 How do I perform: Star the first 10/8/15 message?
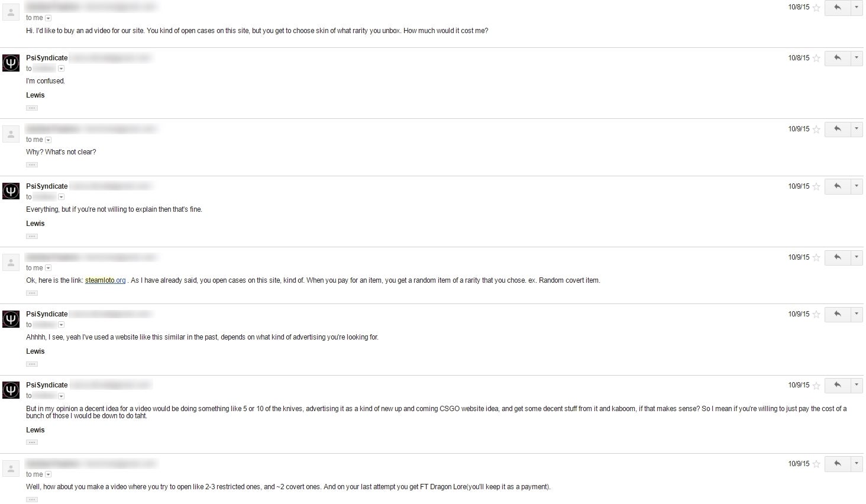816,8
